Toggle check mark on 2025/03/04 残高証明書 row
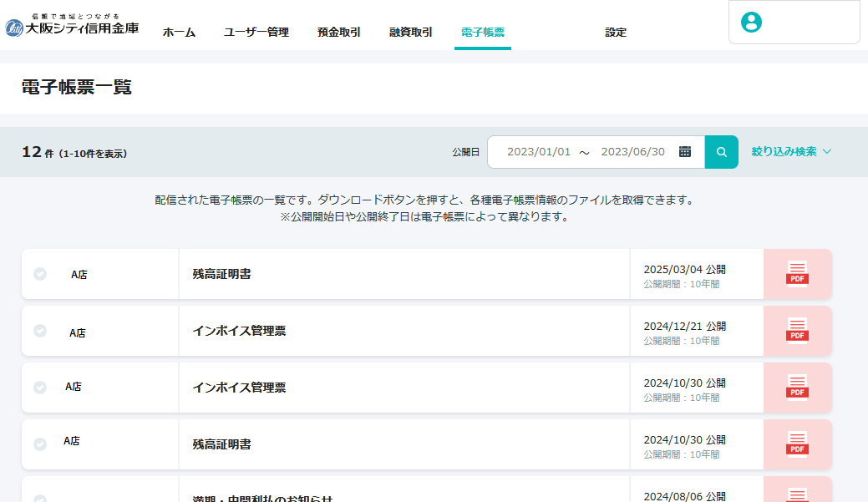Image resolution: width=868 pixels, height=502 pixels. [x=40, y=274]
